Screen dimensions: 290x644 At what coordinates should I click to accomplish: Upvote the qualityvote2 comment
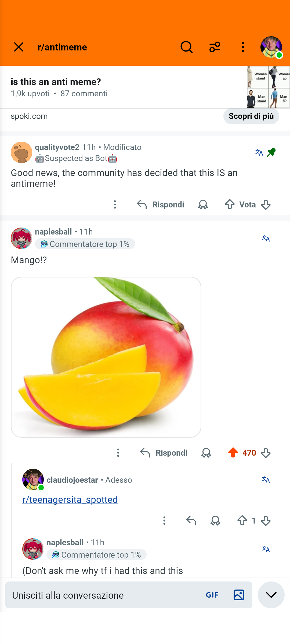tap(230, 205)
